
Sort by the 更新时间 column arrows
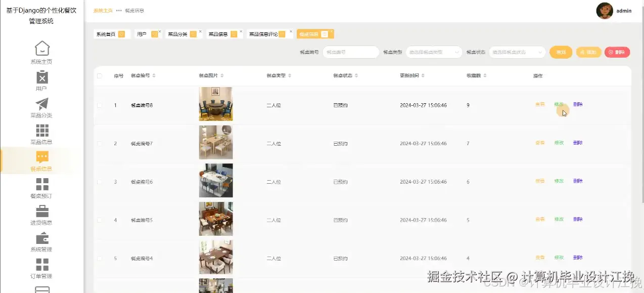423,75
